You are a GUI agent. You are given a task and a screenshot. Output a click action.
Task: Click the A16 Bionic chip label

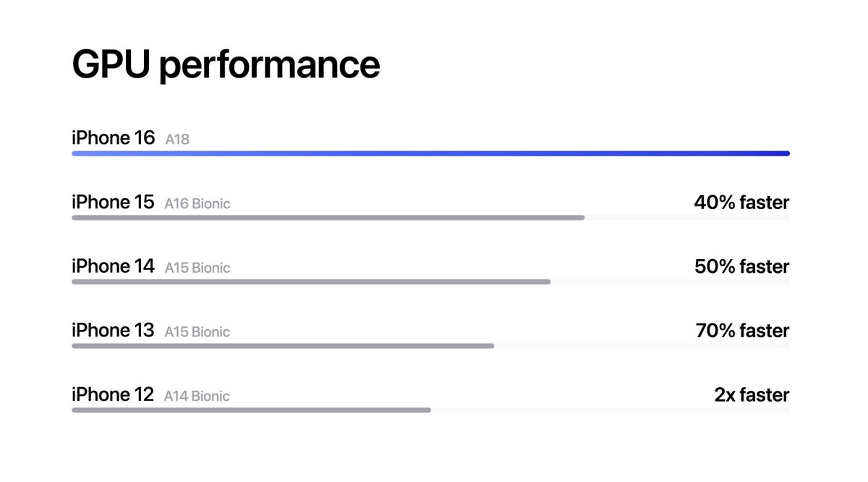pyautogui.click(x=197, y=203)
